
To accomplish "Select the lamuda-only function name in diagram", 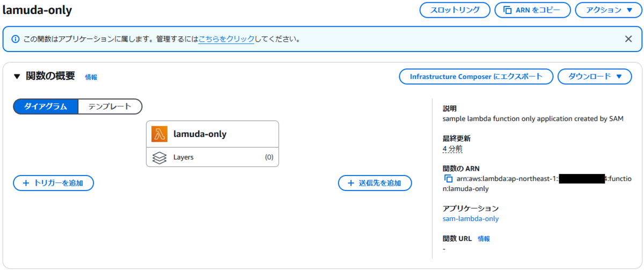I will tap(200, 134).
